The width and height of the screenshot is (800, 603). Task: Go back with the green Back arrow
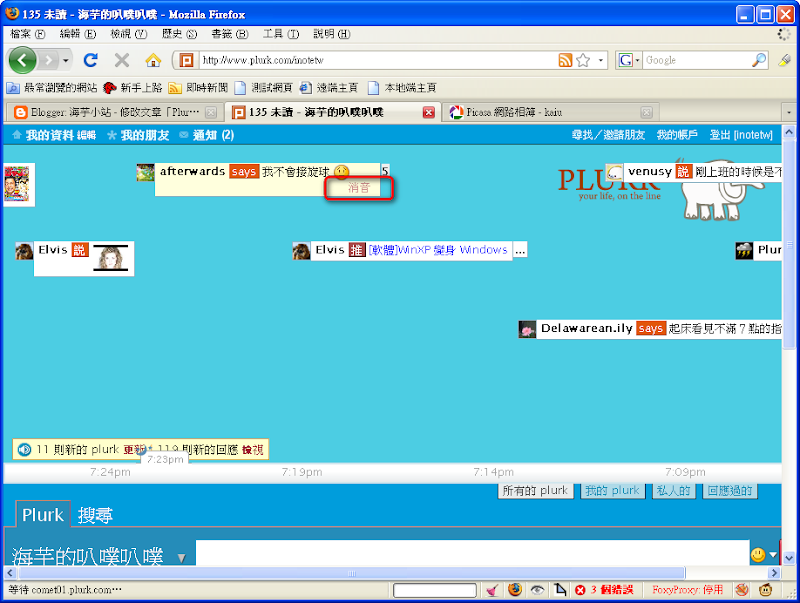22,60
